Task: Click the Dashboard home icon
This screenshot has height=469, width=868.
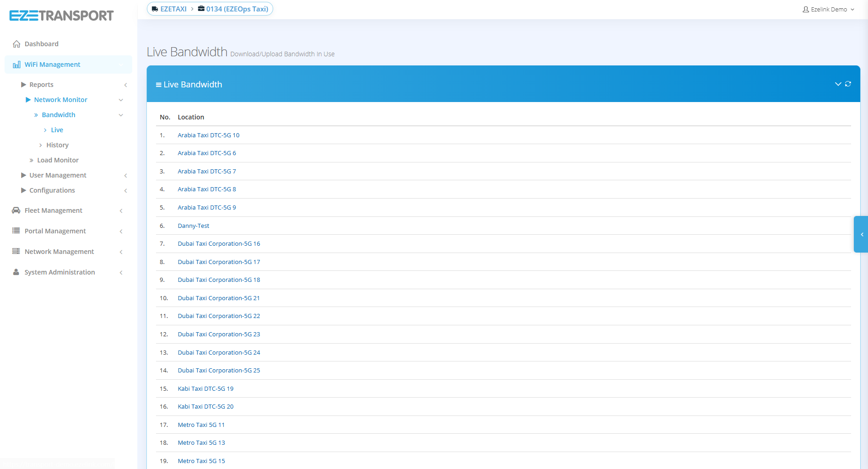Action: click(x=16, y=44)
